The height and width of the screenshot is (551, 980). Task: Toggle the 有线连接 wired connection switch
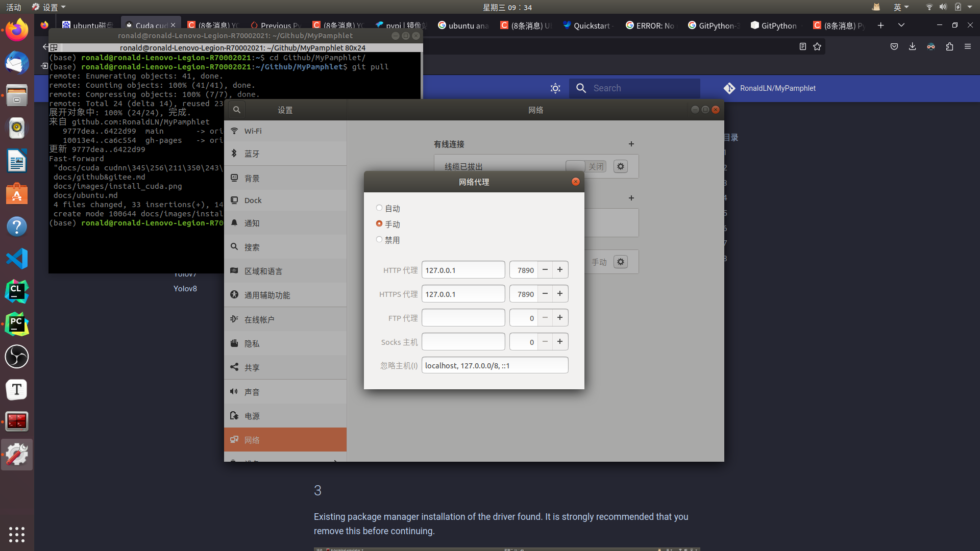point(585,166)
